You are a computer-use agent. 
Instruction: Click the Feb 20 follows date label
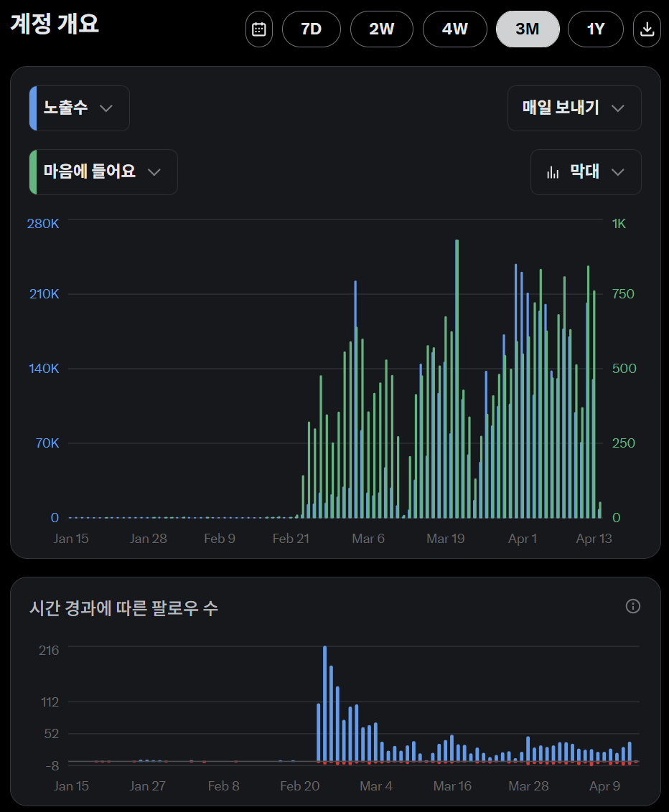pos(300,786)
